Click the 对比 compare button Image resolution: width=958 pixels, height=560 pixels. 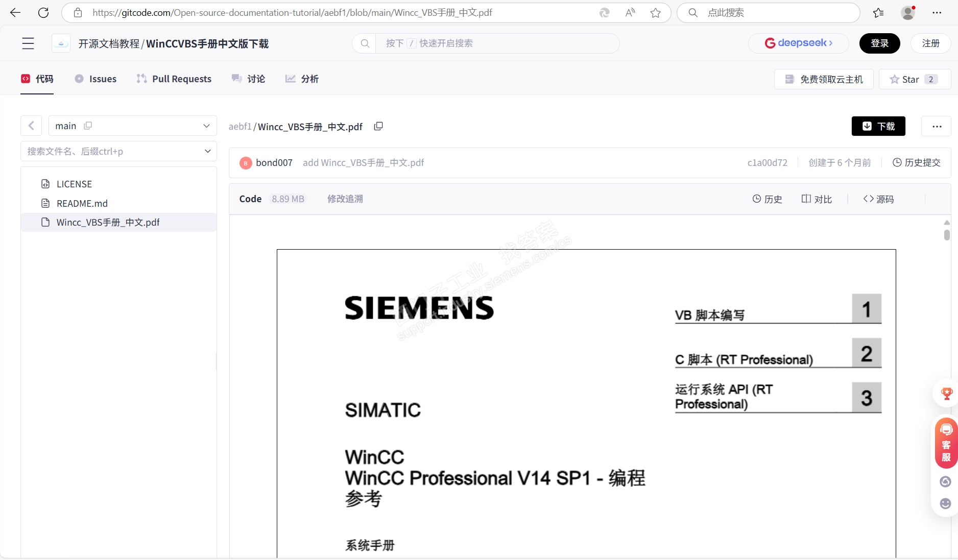[x=817, y=199]
